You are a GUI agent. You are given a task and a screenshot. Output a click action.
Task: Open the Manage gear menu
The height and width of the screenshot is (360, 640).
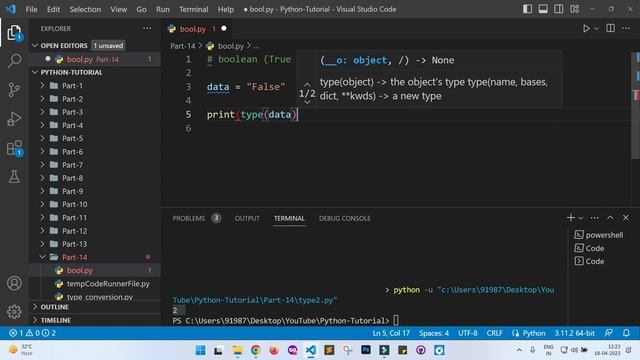coord(14,311)
